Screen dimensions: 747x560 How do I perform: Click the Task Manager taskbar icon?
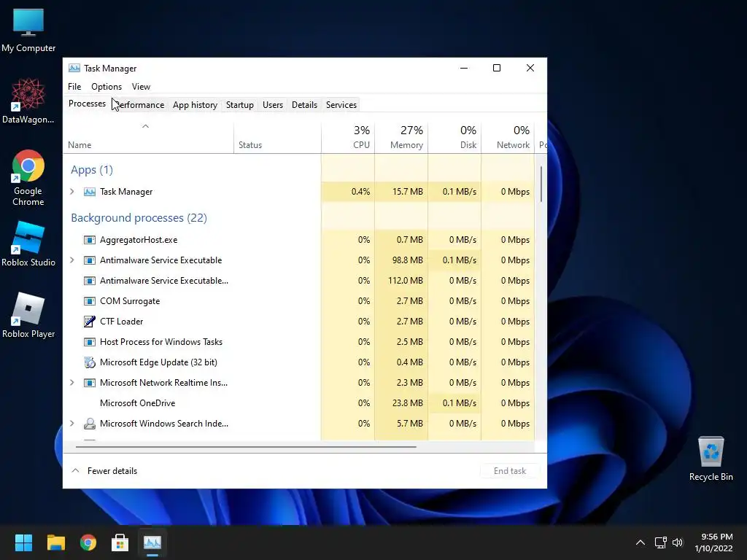(152, 542)
